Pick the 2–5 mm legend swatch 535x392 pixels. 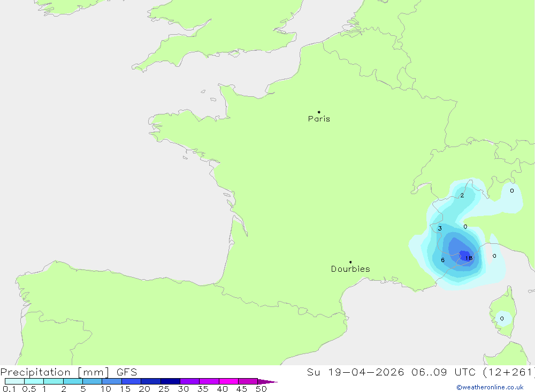(x=73, y=381)
